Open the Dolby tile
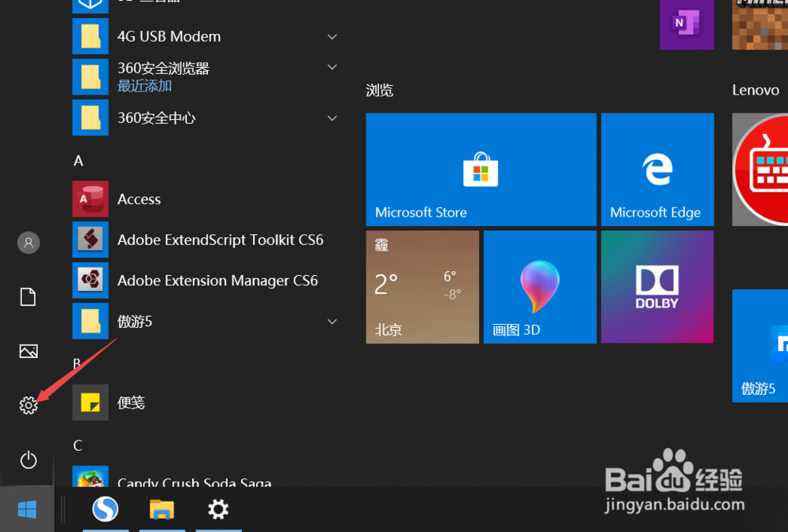 (657, 287)
